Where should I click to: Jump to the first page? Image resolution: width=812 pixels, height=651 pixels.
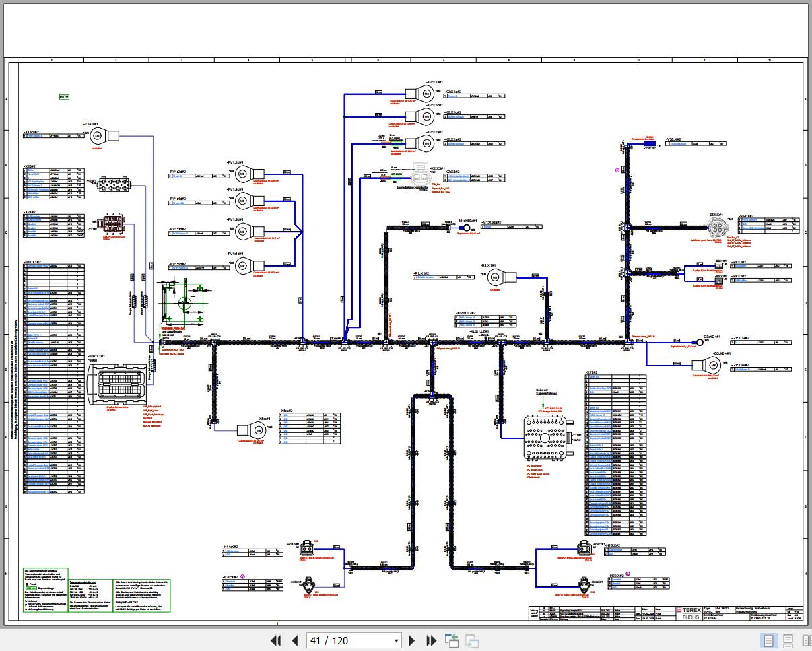coord(275,640)
